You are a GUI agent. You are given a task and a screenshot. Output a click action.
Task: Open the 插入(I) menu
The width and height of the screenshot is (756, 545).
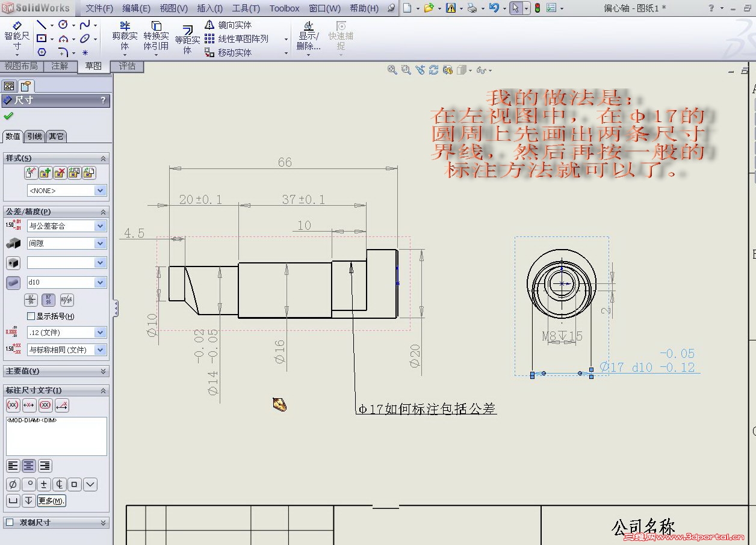pos(209,8)
